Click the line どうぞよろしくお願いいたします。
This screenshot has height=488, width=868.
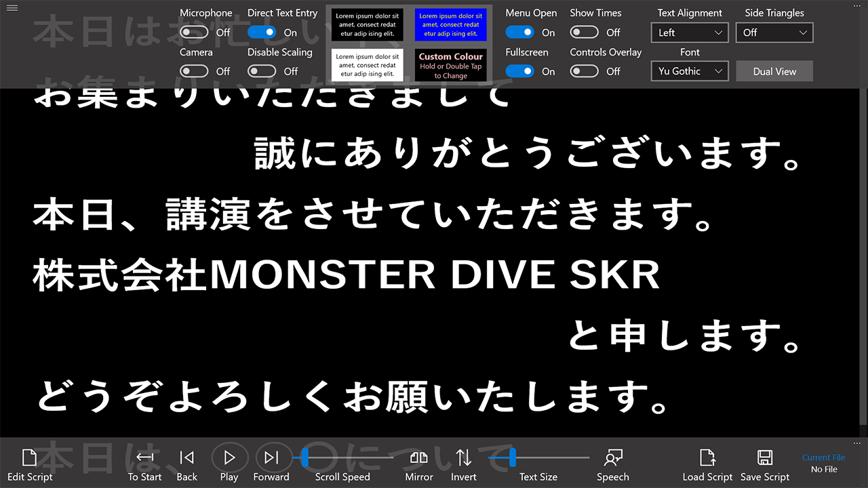pos(353,397)
